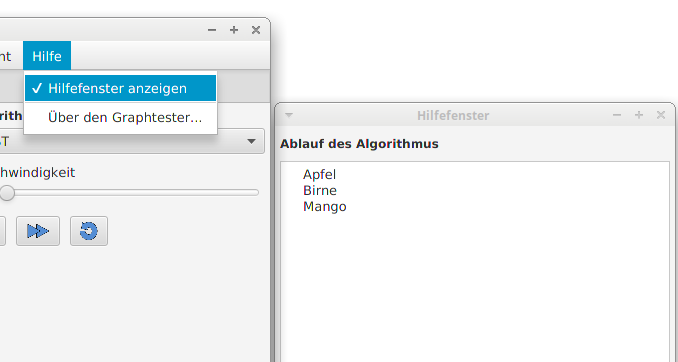Open the Hilfefenster window menu triangle

(289, 115)
